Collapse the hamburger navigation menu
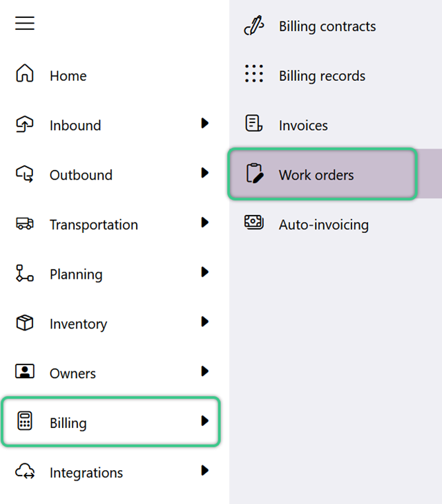442x504 pixels. point(25,23)
